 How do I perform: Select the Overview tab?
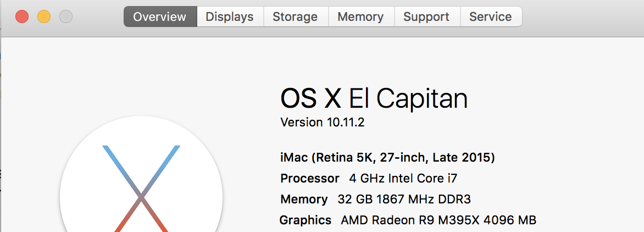click(160, 16)
